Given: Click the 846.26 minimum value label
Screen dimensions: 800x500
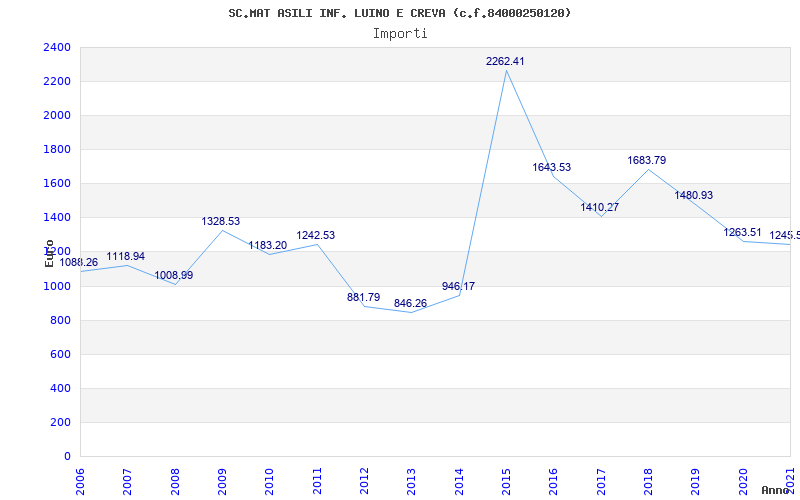Looking at the screenshot, I should [x=410, y=304].
